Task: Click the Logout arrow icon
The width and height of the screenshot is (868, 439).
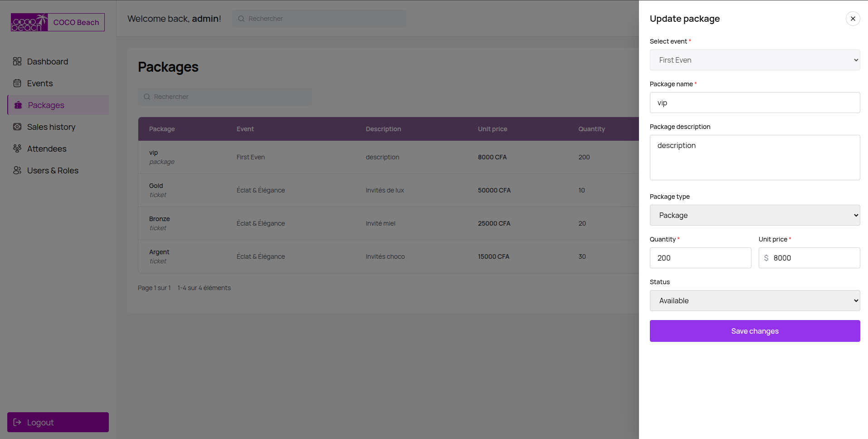Action: [17, 422]
